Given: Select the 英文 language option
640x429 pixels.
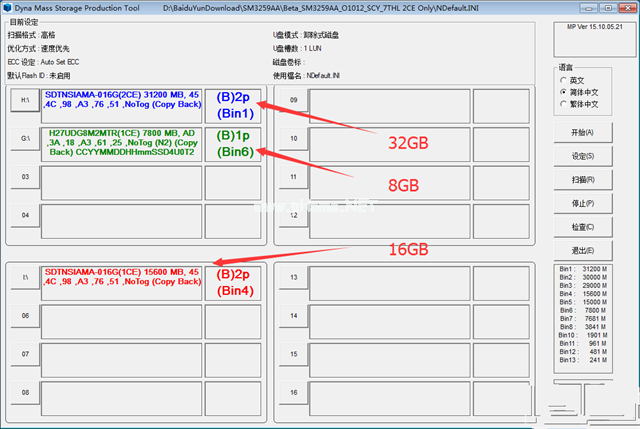Looking at the screenshot, I should [564, 80].
